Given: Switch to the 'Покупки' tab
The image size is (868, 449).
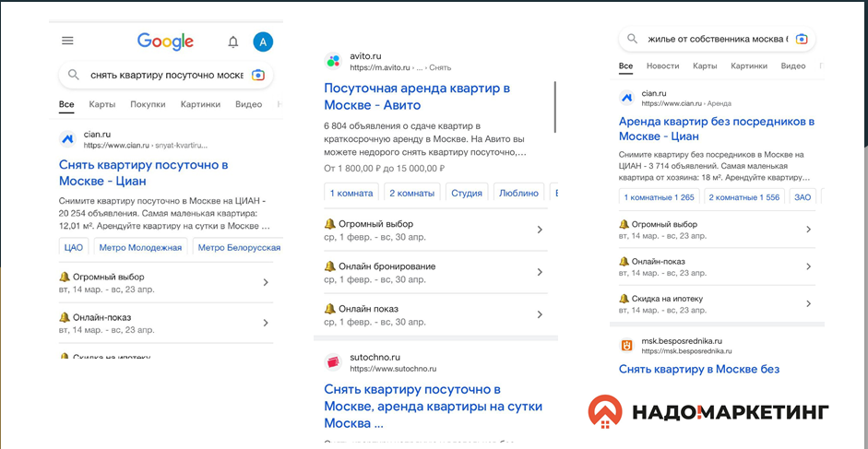Looking at the screenshot, I should [148, 104].
